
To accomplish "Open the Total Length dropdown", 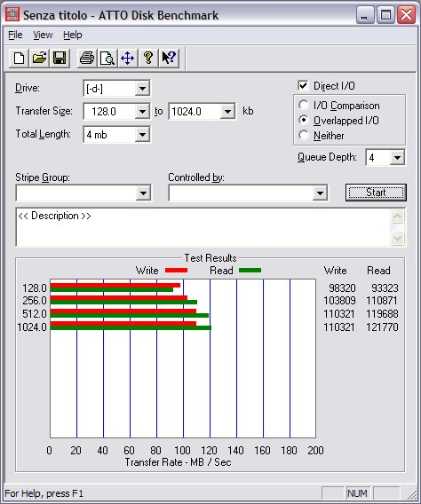I will (x=142, y=134).
